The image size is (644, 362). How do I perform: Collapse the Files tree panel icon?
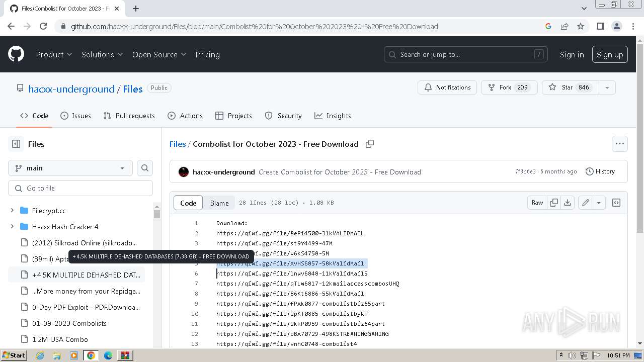tap(16, 144)
